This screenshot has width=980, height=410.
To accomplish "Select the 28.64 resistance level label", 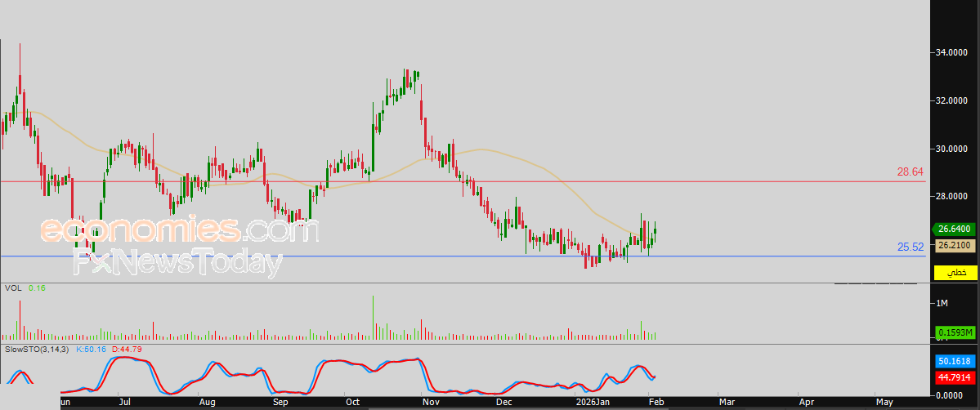I will 910,172.
